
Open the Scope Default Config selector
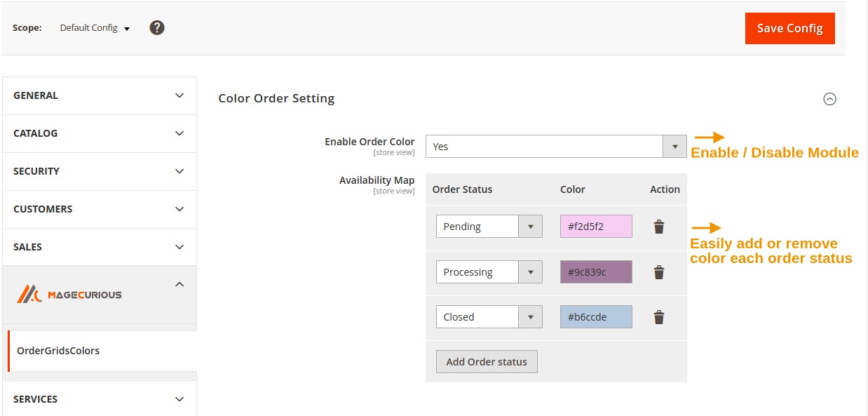click(x=95, y=27)
